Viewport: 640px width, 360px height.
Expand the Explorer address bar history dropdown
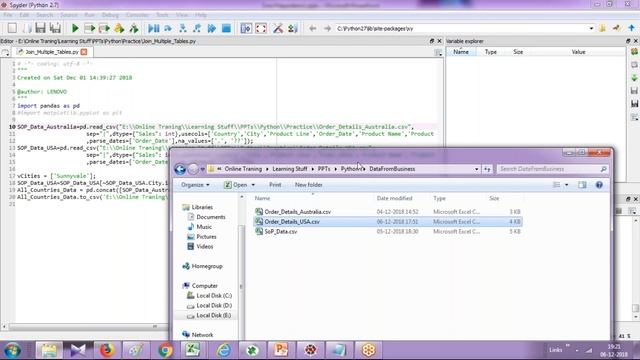click(x=476, y=169)
